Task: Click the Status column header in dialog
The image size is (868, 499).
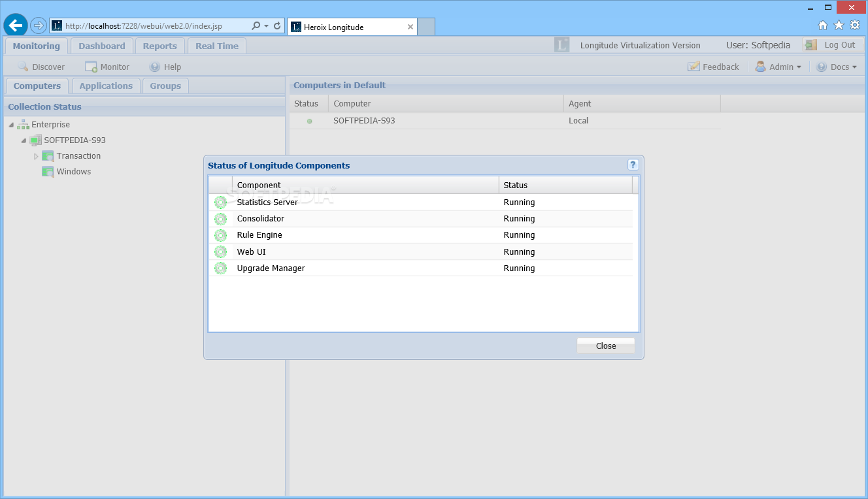Action: (565, 185)
